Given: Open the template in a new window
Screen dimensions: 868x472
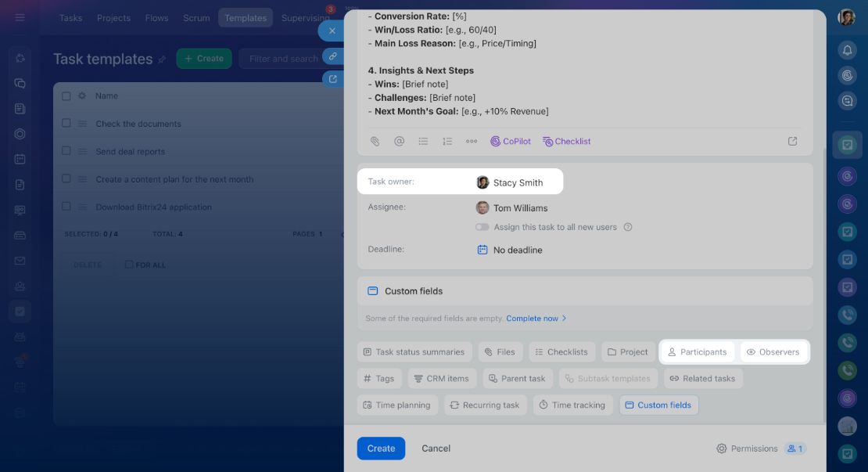Looking at the screenshot, I should tap(332, 79).
